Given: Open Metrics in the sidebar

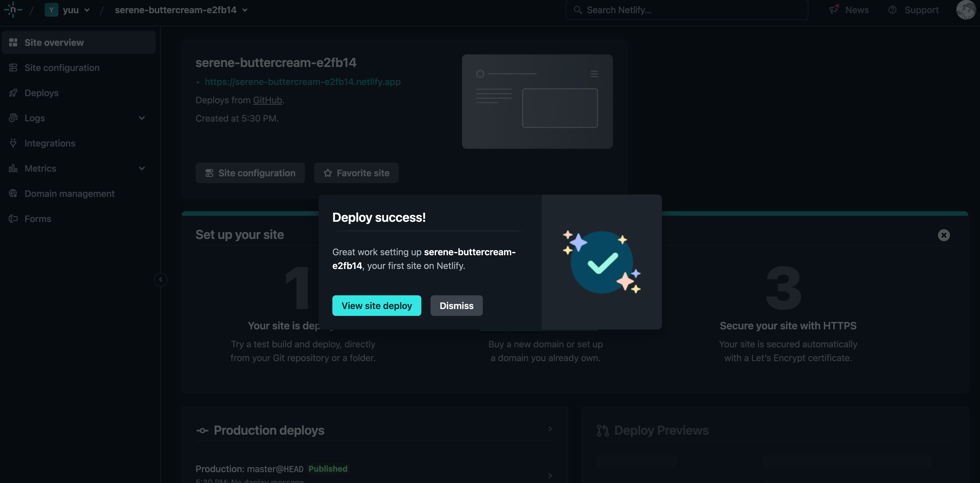Looking at the screenshot, I should 79,168.
